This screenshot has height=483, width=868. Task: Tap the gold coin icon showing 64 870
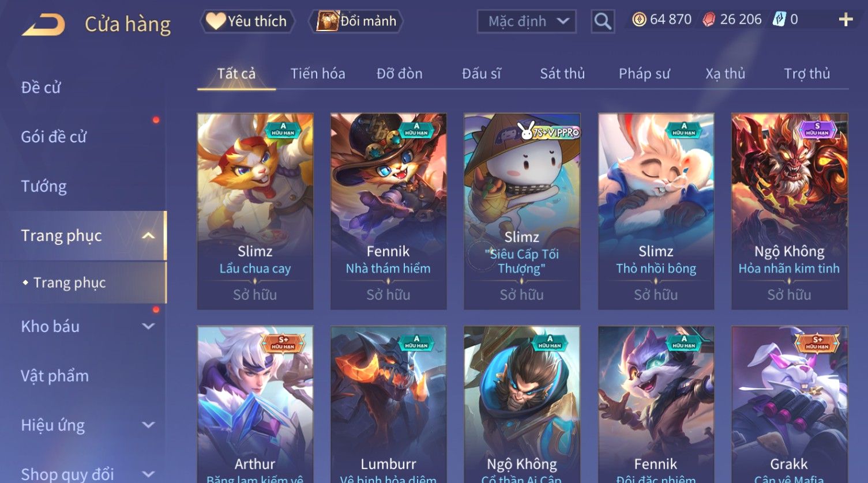point(639,20)
